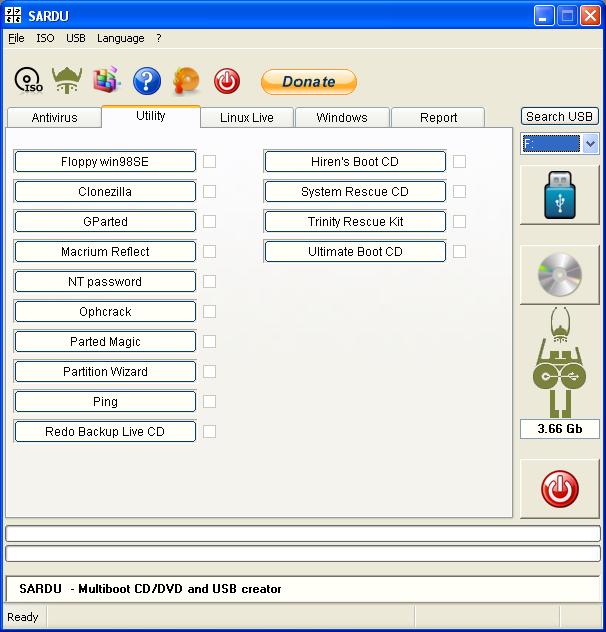Toggle the Ultimate Boot CD checkbox
The width and height of the screenshot is (606, 632).
pyautogui.click(x=459, y=252)
